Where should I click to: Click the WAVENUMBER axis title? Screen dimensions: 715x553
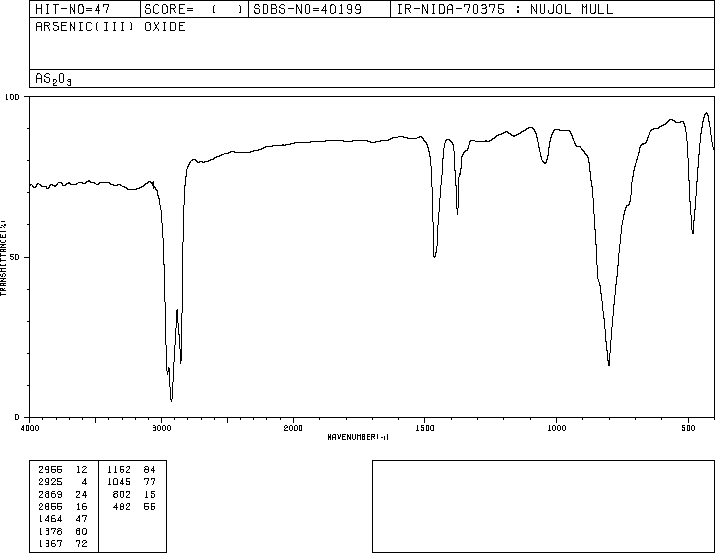coord(358,437)
